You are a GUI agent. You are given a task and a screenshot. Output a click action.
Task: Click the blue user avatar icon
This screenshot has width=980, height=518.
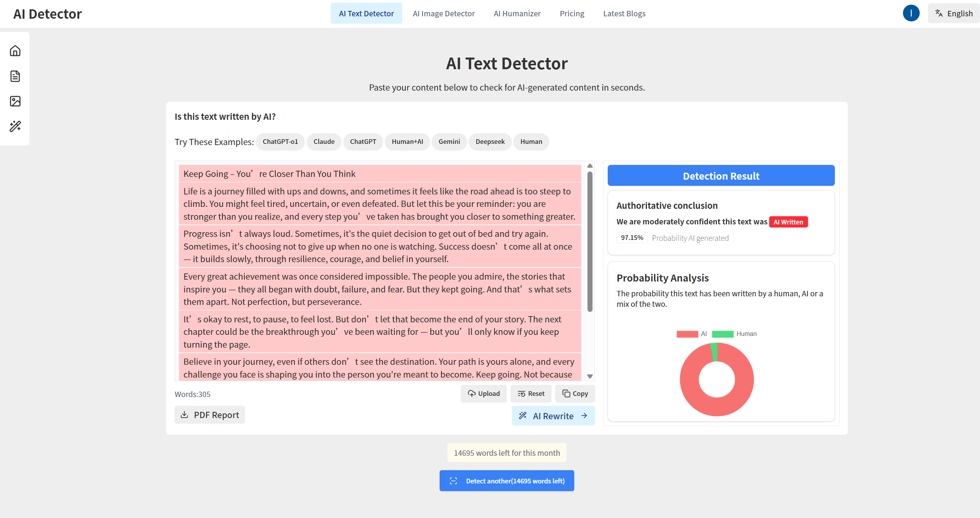[911, 13]
